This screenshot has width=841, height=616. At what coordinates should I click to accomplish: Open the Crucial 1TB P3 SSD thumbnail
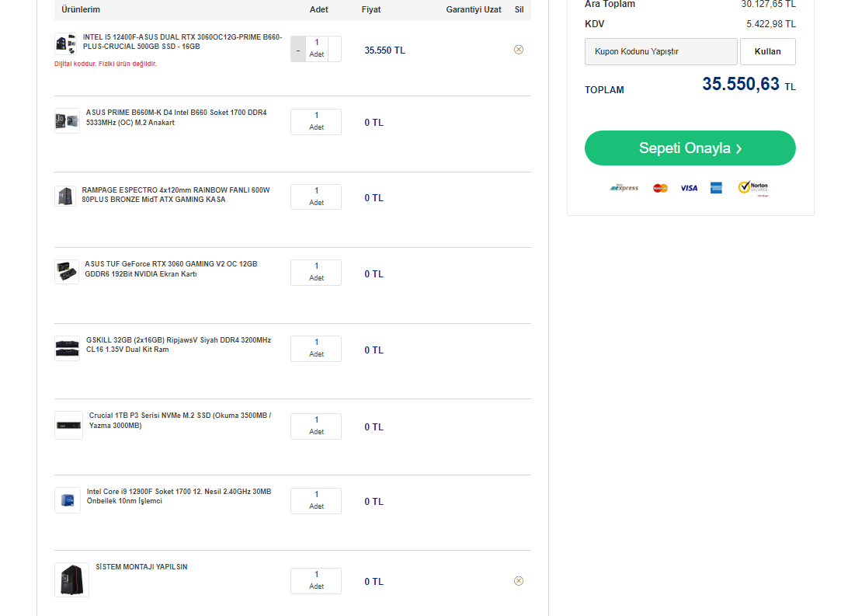coord(68,426)
